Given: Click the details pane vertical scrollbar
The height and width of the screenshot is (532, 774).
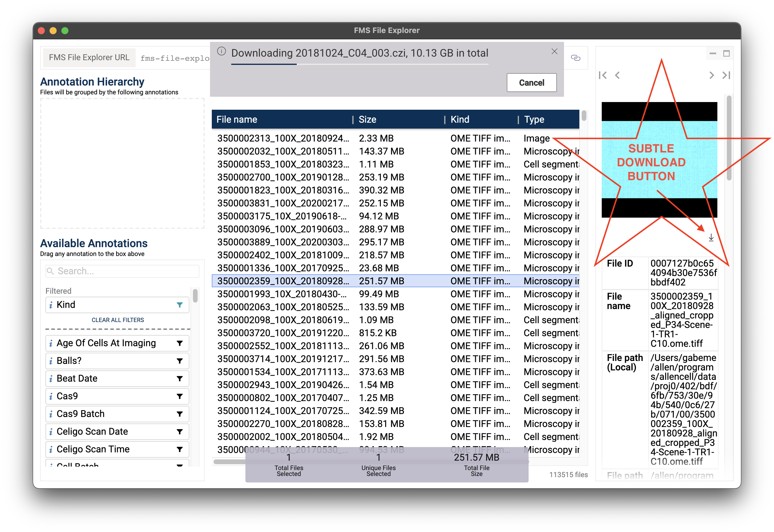Looking at the screenshot, I should pyautogui.click(x=729, y=138).
